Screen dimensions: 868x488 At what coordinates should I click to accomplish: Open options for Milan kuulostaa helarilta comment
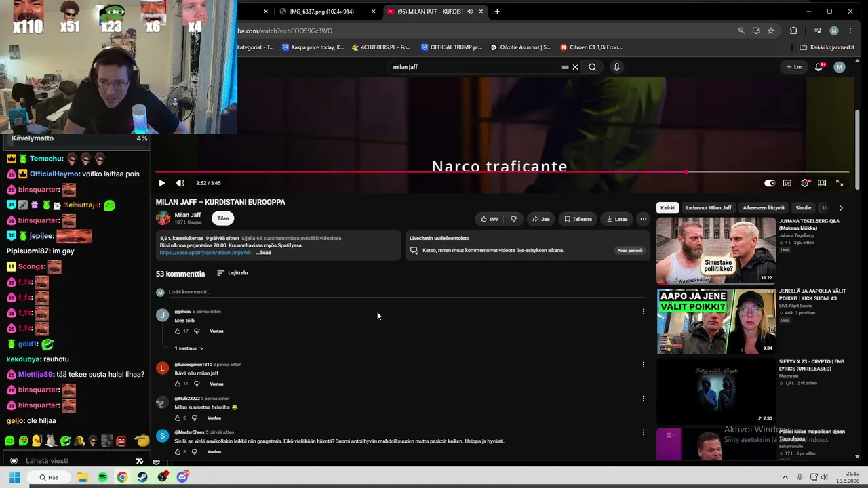(x=643, y=399)
